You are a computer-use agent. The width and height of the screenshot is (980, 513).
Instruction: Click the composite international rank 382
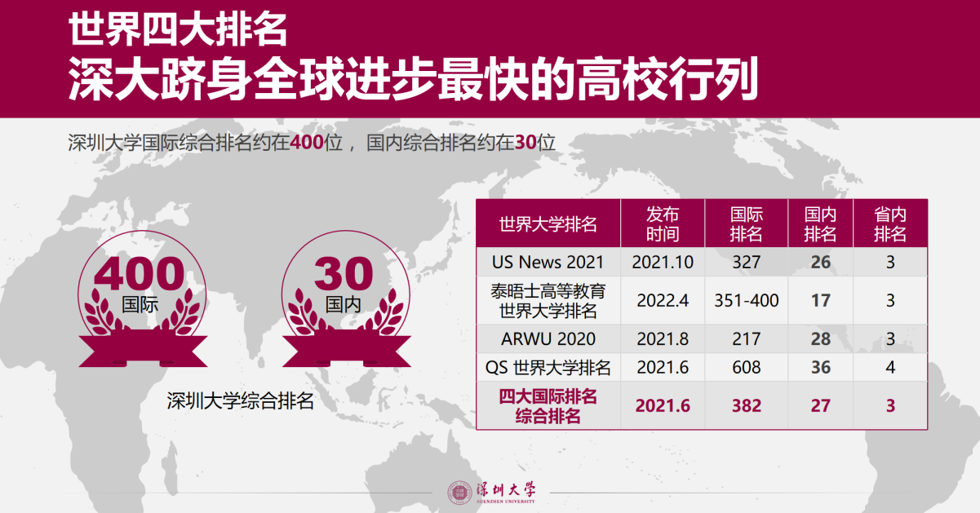(746, 405)
